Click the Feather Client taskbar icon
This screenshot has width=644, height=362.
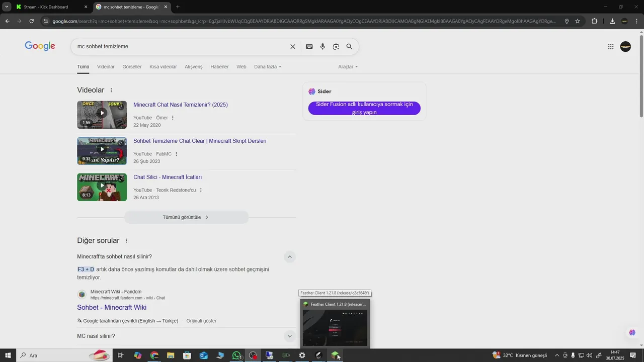click(335, 355)
